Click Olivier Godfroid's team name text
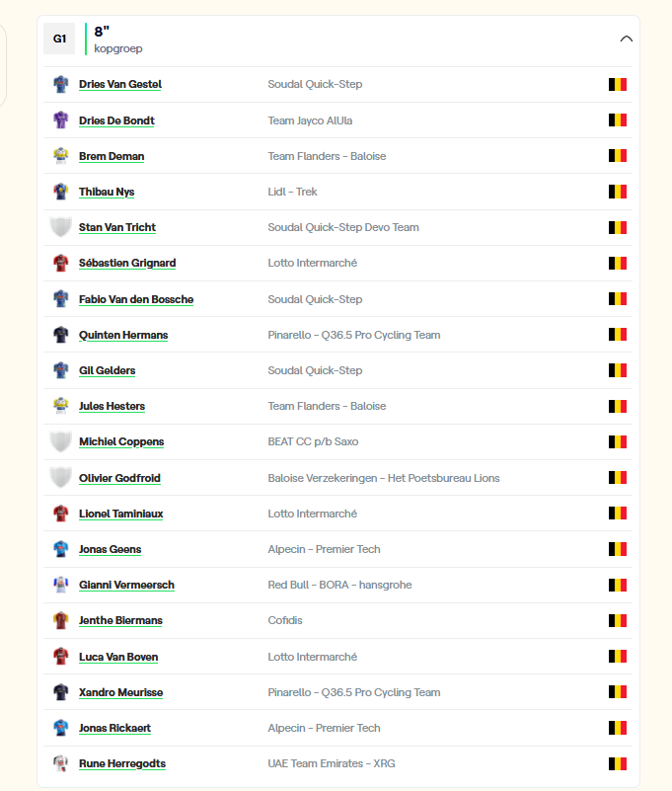The image size is (672, 791). 384,478
